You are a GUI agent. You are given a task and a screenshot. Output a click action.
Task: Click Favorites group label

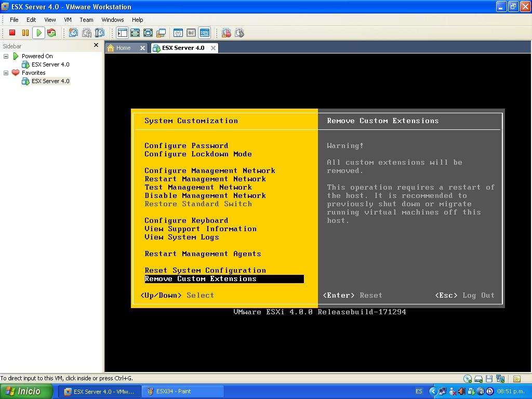pos(33,73)
